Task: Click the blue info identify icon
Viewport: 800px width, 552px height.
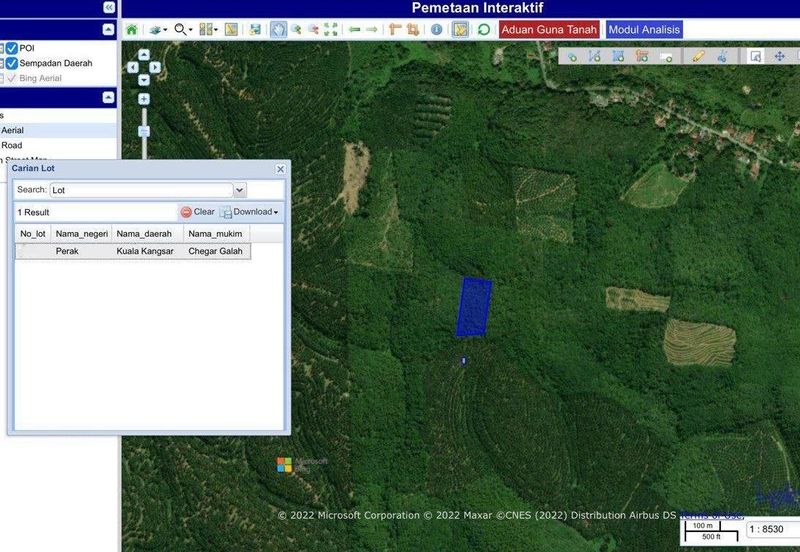Action: point(437,30)
